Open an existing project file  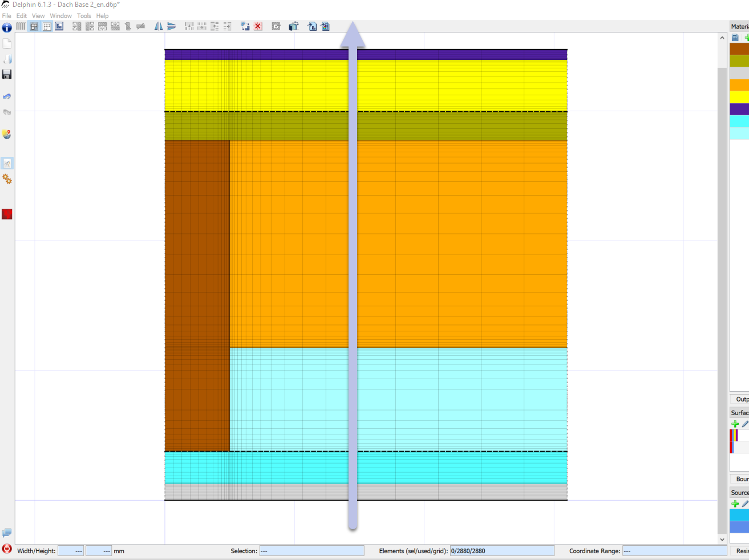coord(7,59)
